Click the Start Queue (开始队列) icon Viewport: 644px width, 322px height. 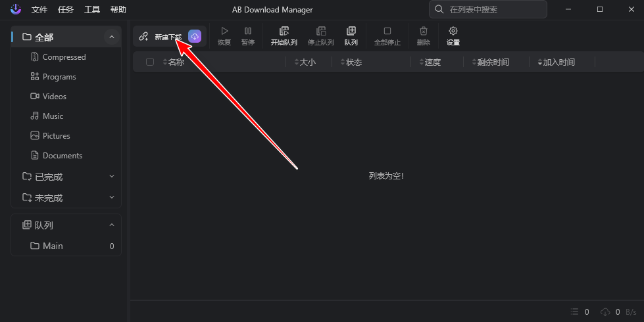tap(284, 31)
